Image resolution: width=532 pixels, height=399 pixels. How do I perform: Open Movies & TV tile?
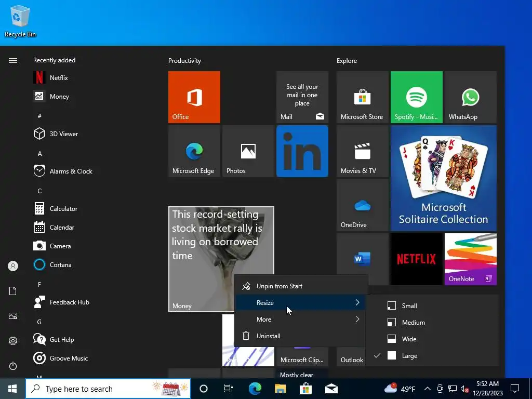(362, 151)
